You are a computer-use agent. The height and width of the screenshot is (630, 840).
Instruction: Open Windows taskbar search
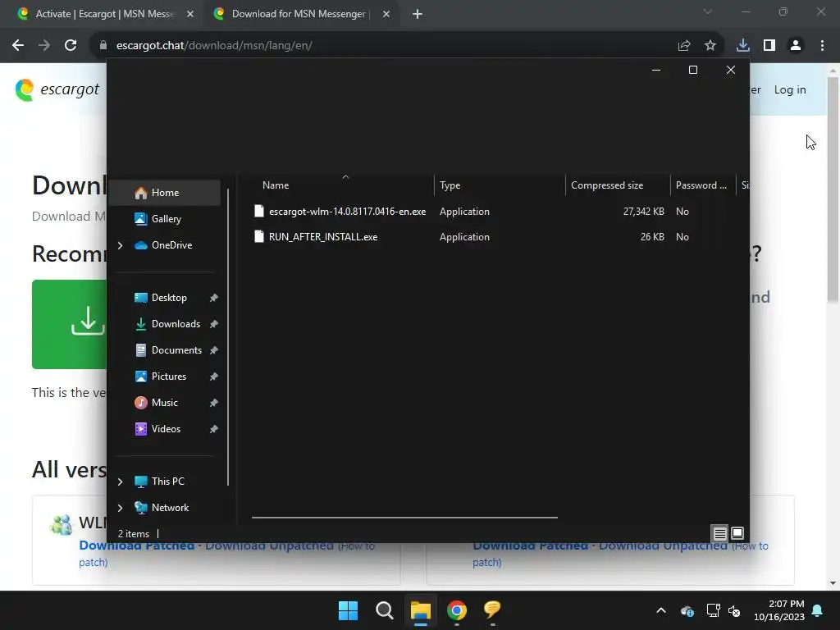tap(384, 610)
